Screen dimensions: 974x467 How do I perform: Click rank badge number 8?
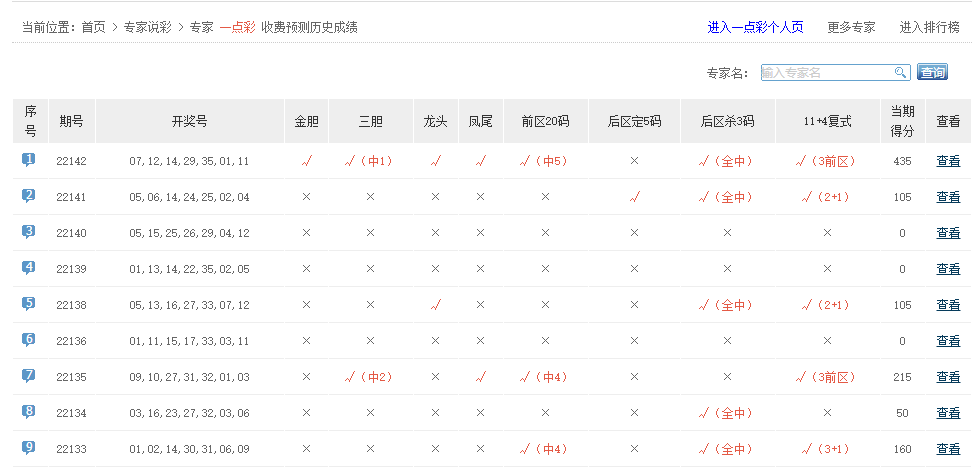click(29, 412)
